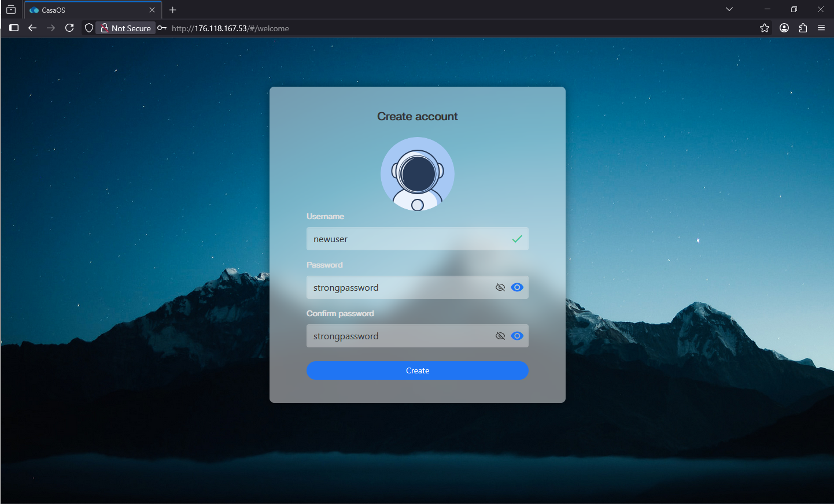Click the Confirm password input field
The height and width of the screenshot is (504, 834).
(399, 336)
